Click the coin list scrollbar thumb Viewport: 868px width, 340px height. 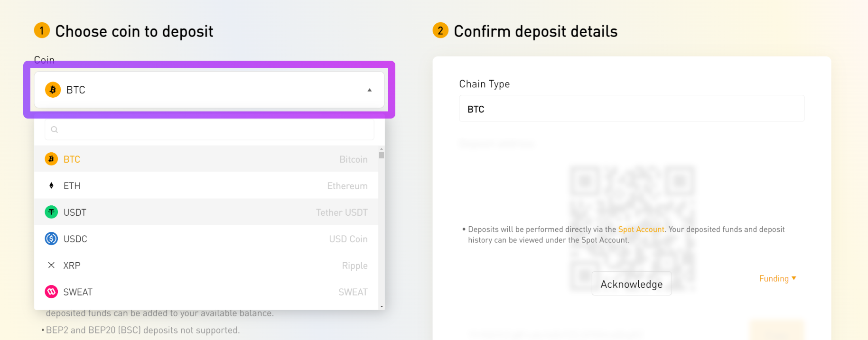coord(382,155)
